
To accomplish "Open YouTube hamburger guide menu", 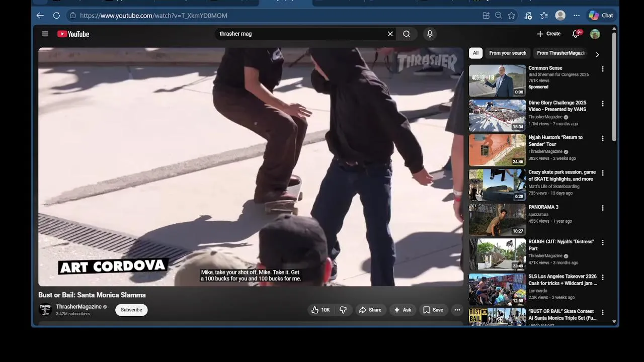I will [45, 34].
